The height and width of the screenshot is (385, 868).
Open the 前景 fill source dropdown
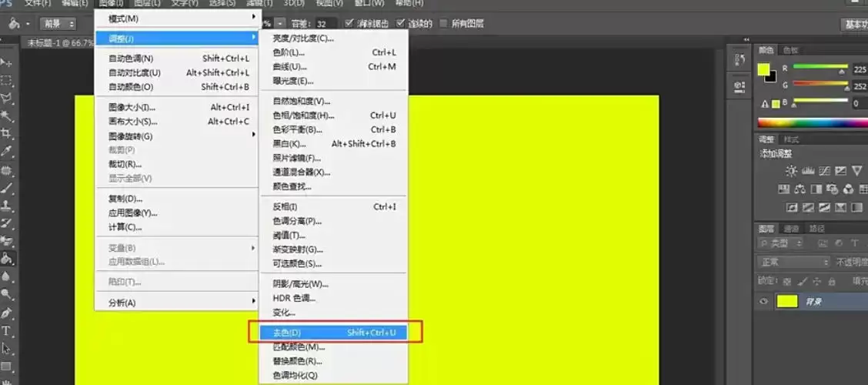(58, 24)
